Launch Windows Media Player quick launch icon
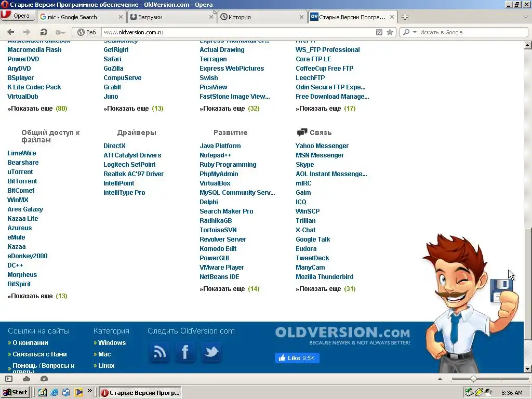 click(x=79, y=393)
